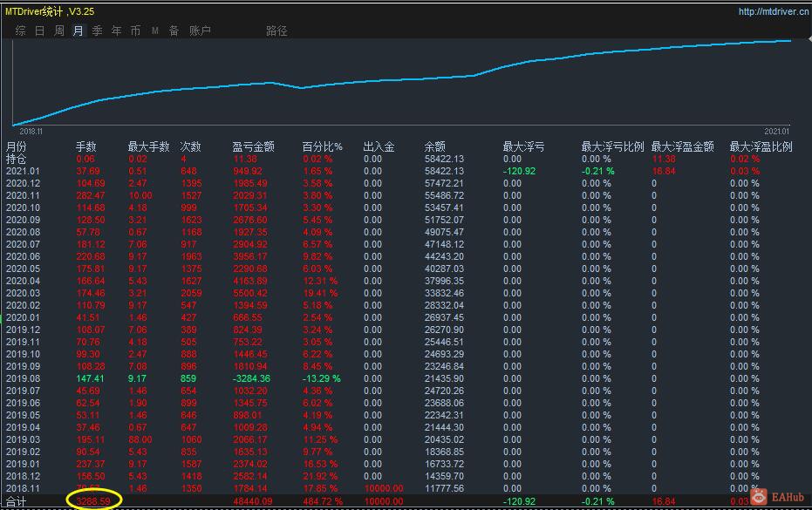The image size is (812, 510).
Task: Open the 账户 account tab
Action: 200,31
